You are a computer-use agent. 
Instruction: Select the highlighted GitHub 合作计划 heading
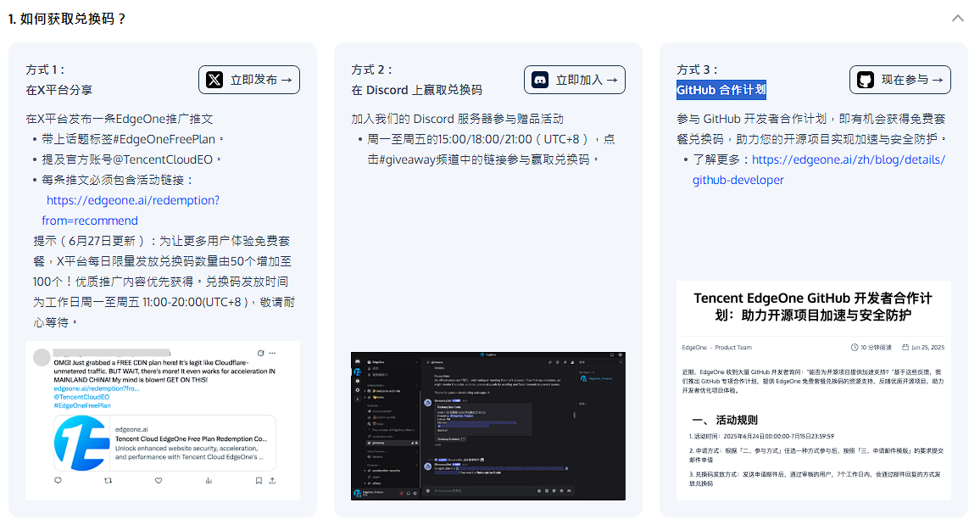(721, 90)
